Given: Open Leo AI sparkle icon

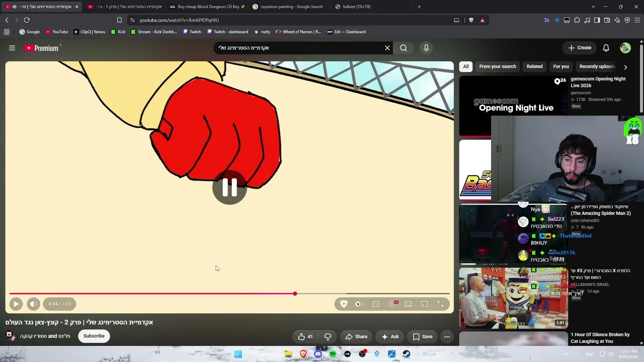Looking at the screenshot, I should pyautogui.click(x=617, y=20).
